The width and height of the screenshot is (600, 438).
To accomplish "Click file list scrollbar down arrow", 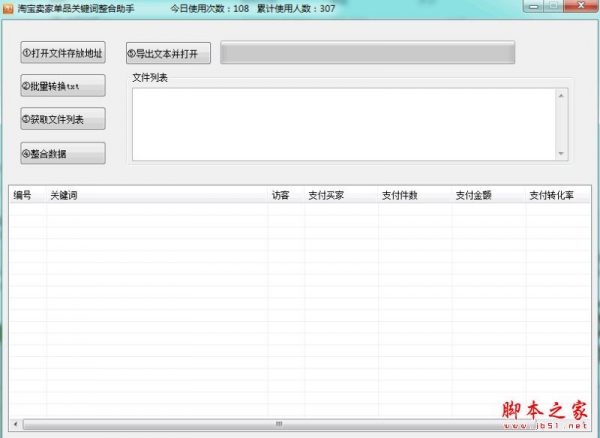I will (561, 153).
